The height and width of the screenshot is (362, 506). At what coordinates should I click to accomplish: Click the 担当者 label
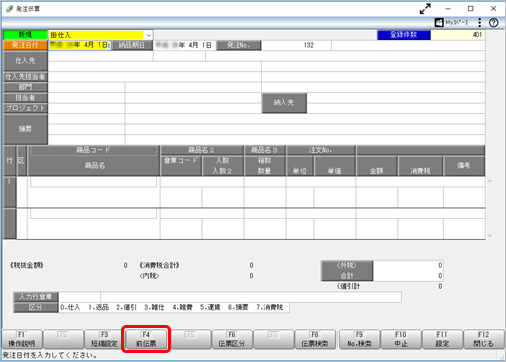25,98
